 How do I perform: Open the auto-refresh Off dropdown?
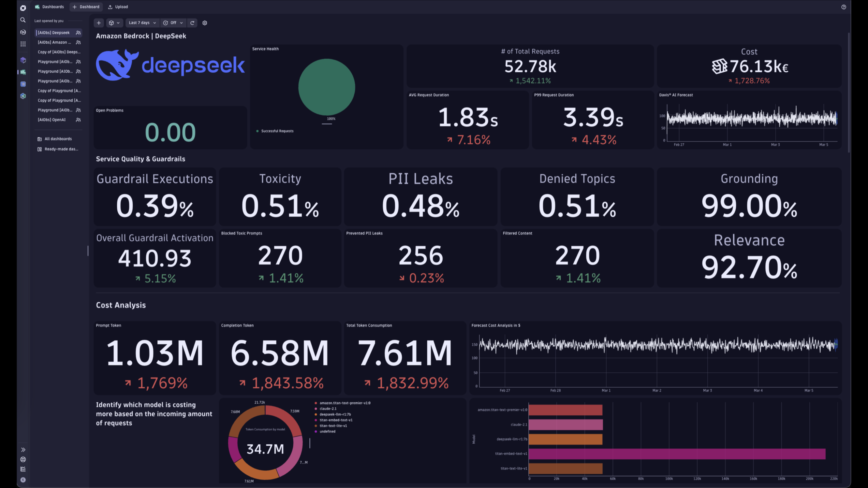(x=173, y=23)
